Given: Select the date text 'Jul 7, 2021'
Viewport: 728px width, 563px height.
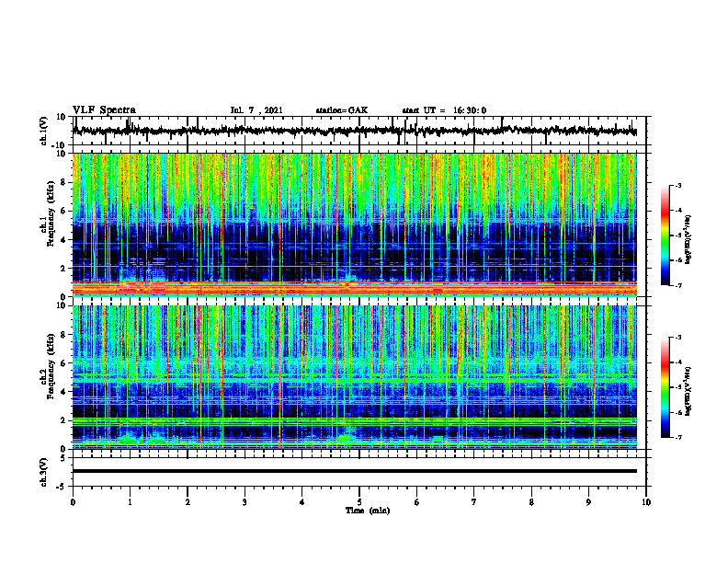Looking at the screenshot, I should click(256, 110).
